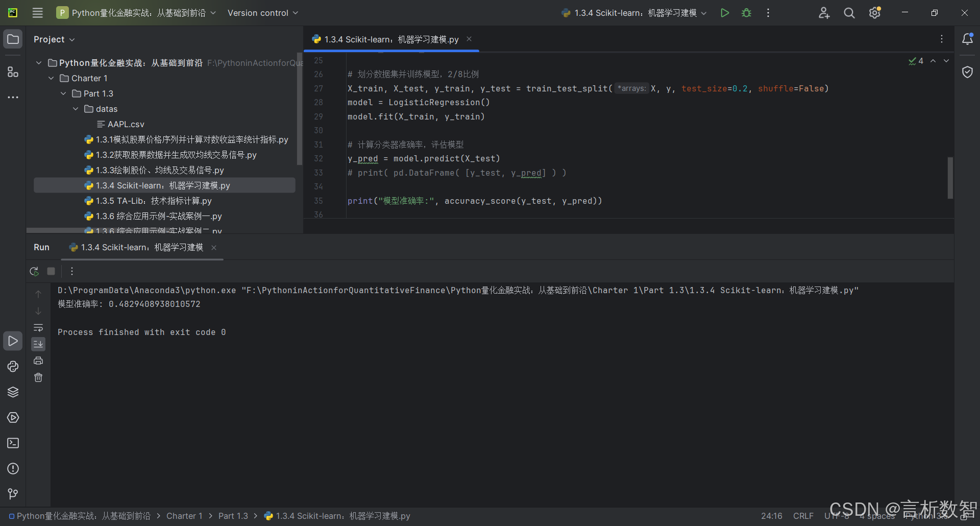Open the Python Console sidebar icon

[x=13, y=366]
